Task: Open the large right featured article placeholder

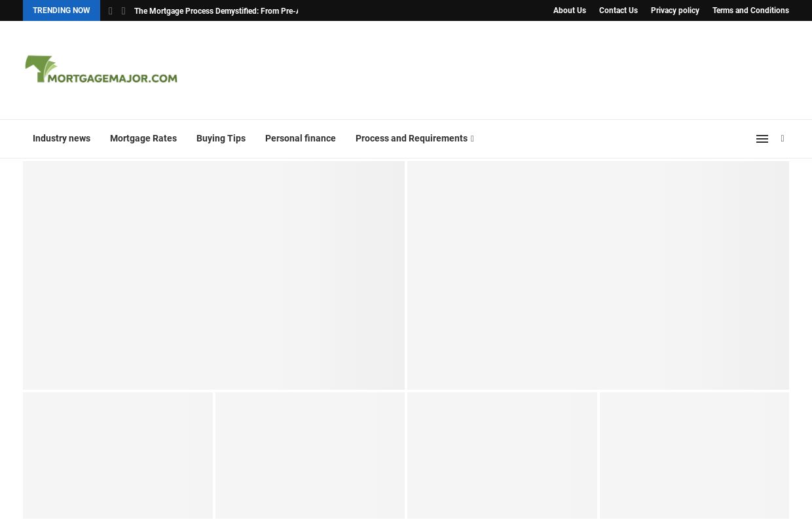Action: (x=598, y=275)
